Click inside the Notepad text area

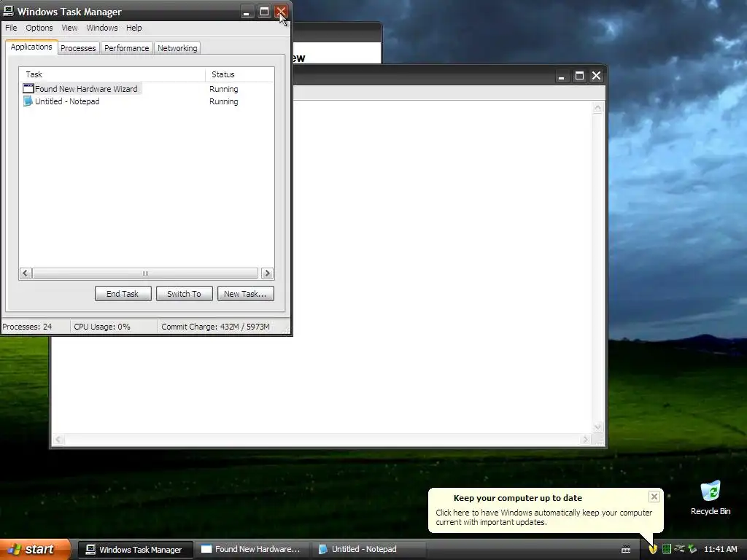click(x=442, y=267)
